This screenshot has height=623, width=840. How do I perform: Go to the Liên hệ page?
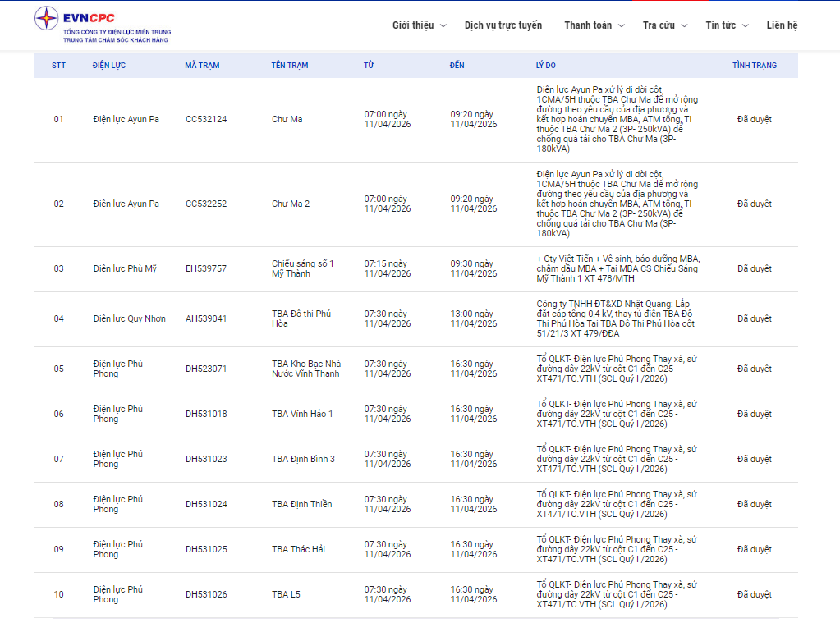tap(782, 25)
